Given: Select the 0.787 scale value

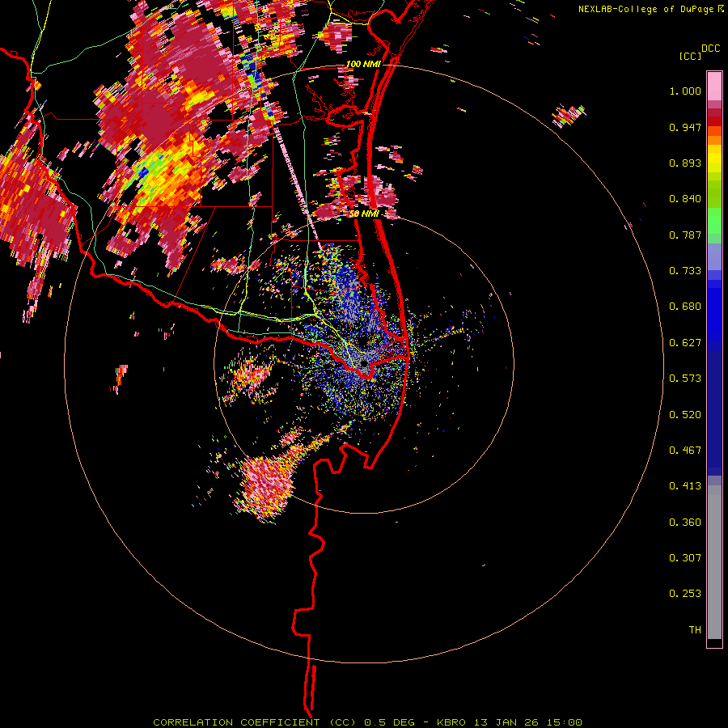Looking at the screenshot, I should tap(685, 235).
